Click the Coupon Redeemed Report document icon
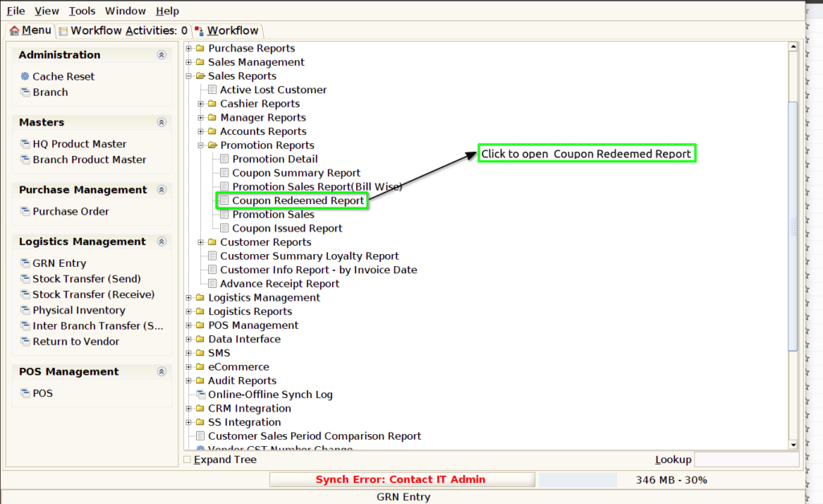823x504 pixels. click(x=225, y=200)
